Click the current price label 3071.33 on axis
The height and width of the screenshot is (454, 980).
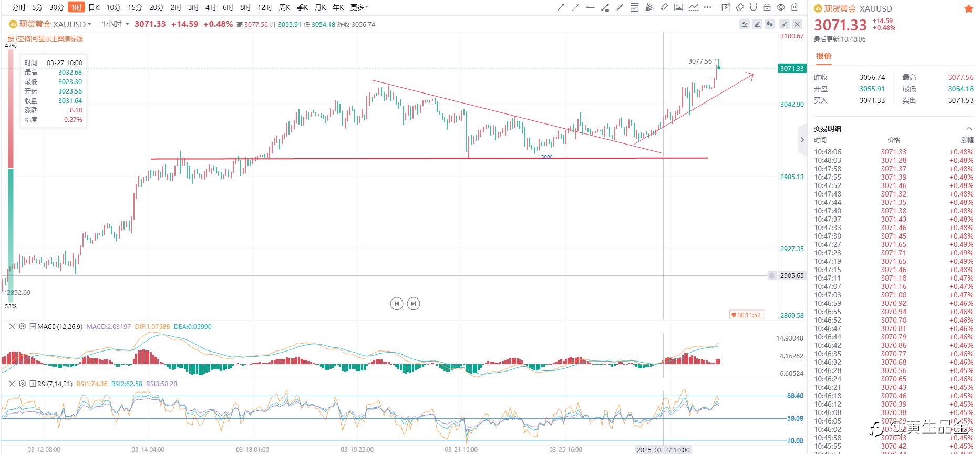(x=791, y=68)
